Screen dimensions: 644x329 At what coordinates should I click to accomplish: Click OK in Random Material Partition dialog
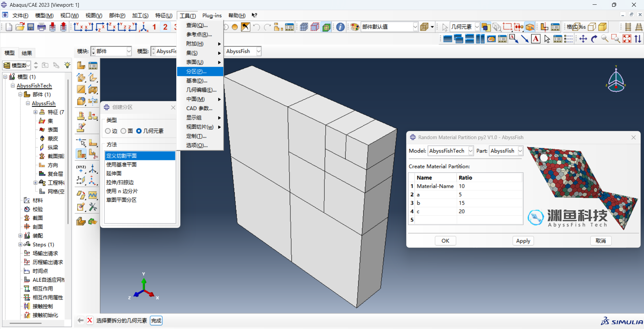tap(445, 241)
